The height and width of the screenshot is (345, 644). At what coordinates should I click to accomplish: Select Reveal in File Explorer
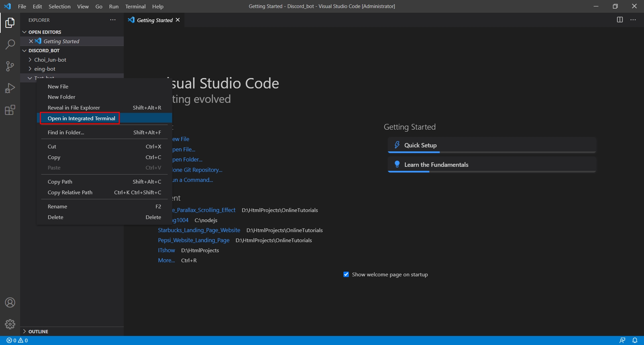(x=104, y=108)
